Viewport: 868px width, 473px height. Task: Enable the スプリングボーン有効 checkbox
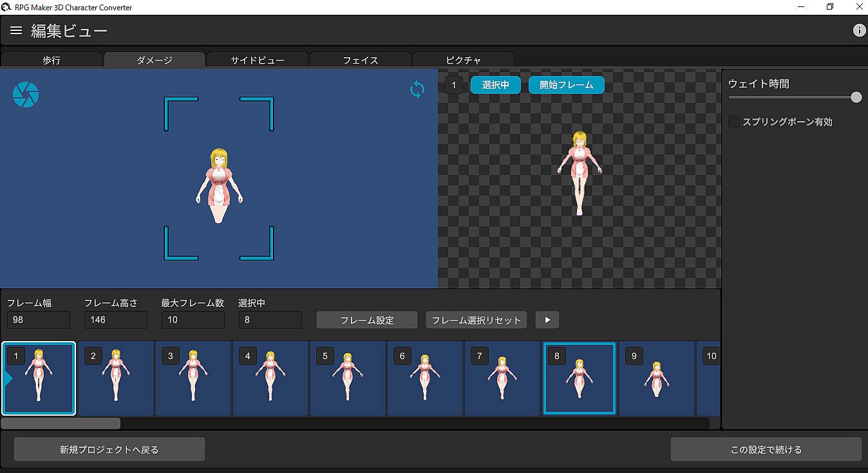coord(734,122)
